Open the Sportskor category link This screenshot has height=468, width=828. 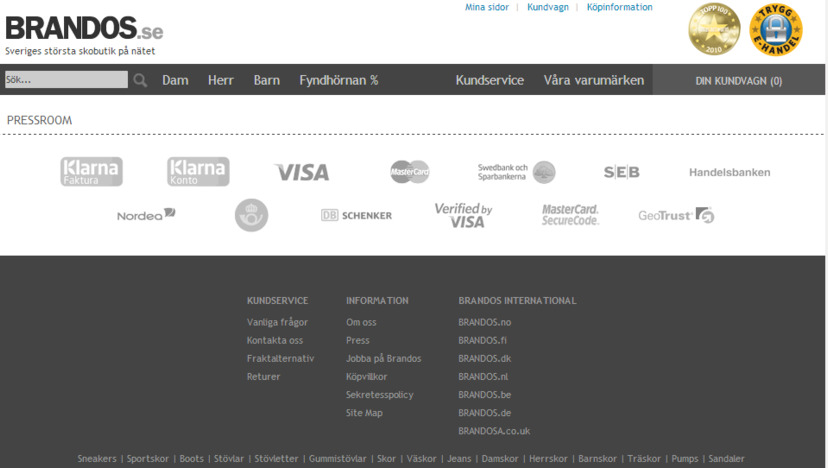click(147, 458)
